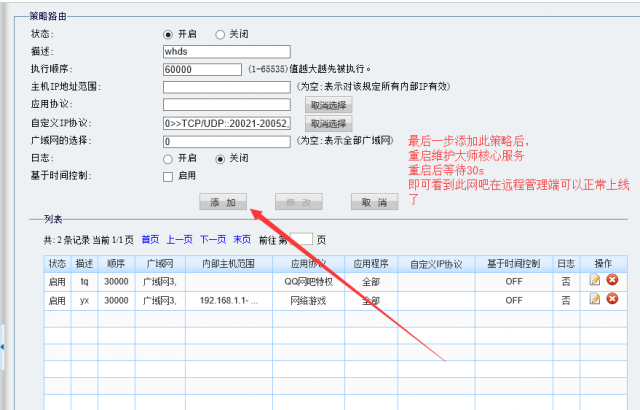Select 关闭 for 日志
This screenshot has width=640, height=410.
(x=222, y=158)
